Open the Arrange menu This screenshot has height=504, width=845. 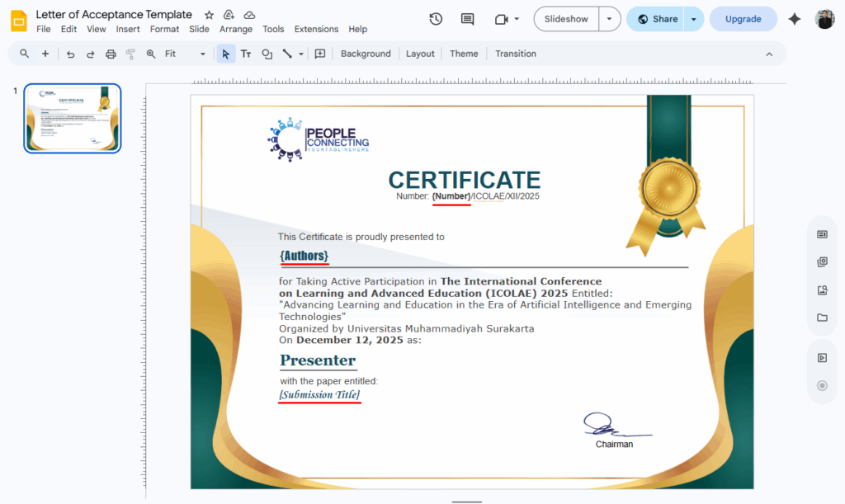(236, 29)
